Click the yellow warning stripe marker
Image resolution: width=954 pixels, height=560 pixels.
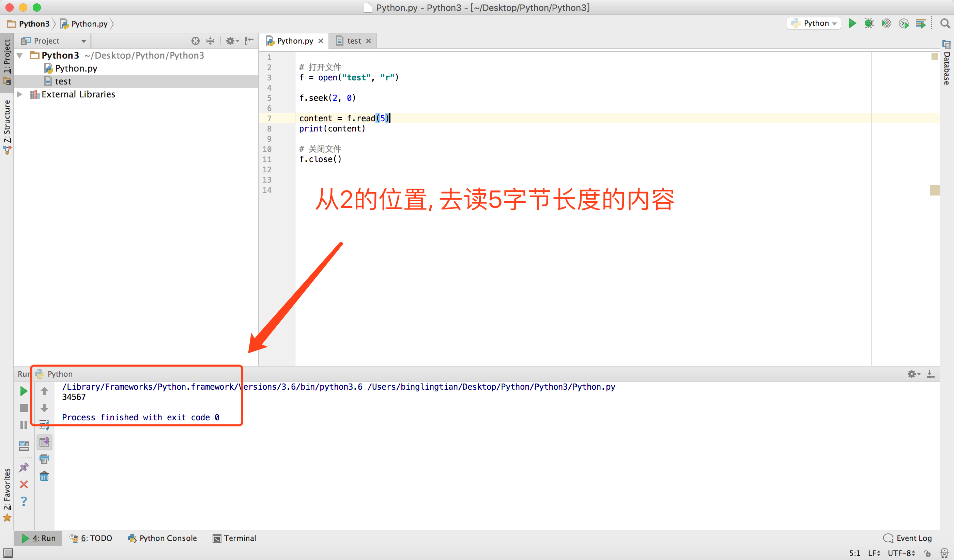tap(934, 190)
